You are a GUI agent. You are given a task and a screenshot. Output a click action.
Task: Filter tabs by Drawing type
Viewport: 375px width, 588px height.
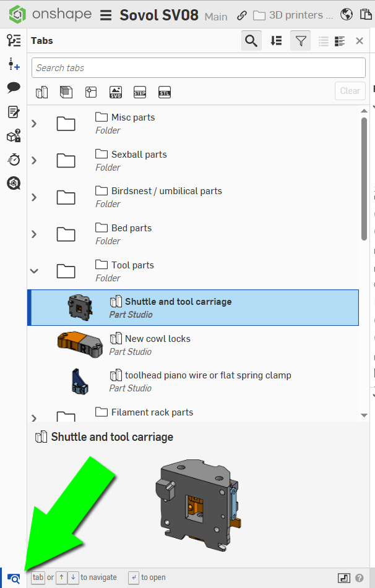click(91, 92)
